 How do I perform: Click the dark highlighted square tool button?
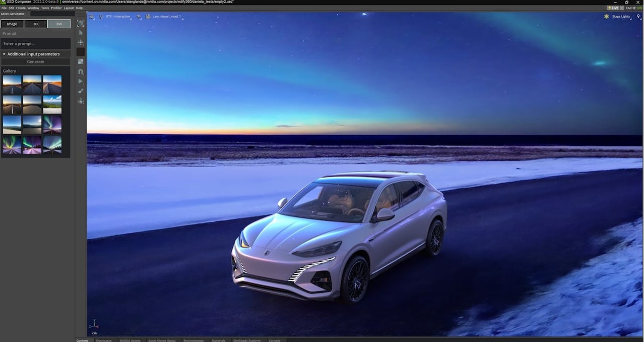click(x=81, y=52)
